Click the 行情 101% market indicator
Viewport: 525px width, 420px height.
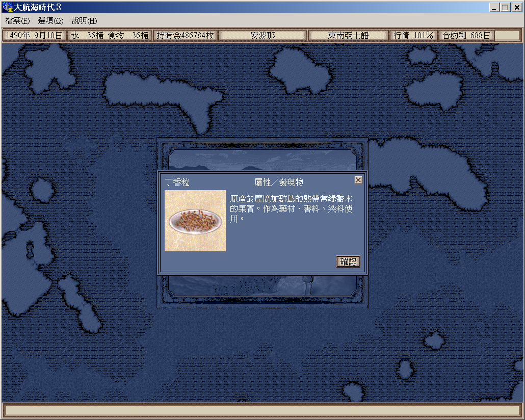coord(413,36)
